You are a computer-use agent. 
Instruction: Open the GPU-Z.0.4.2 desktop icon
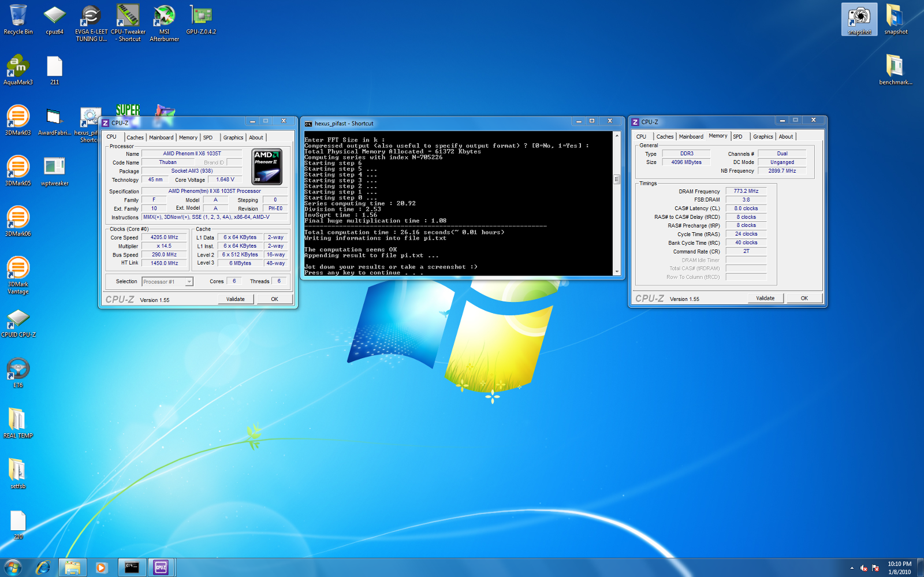pos(201,20)
